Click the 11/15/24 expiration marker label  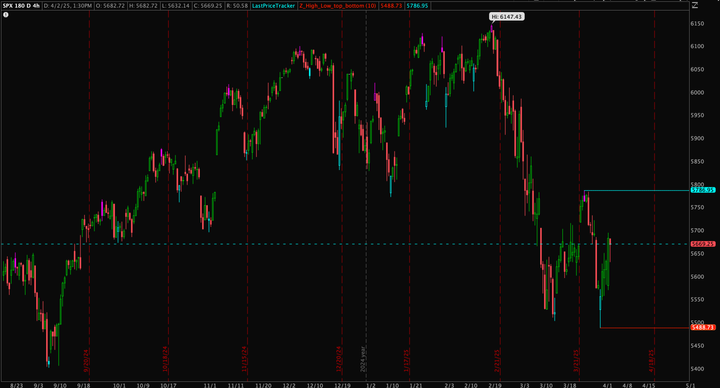click(x=244, y=359)
